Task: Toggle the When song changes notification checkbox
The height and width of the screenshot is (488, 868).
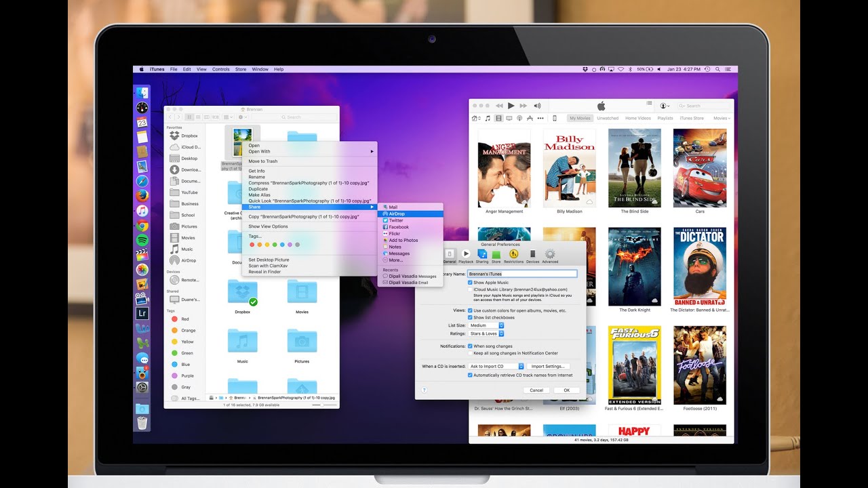Action: coord(471,346)
